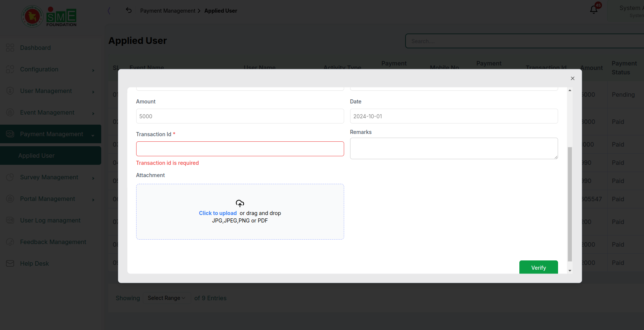
Task: Expand the Configuration menu arrow
Action: click(93, 70)
